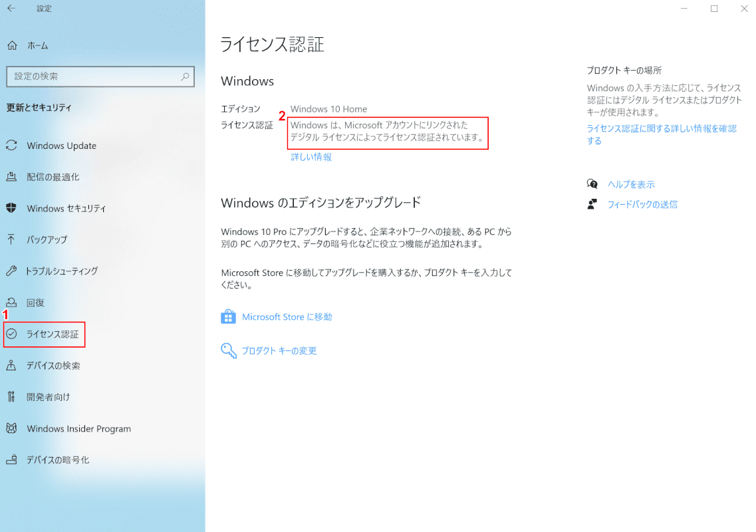Maximize the Settings window
756x532 pixels.
point(714,8)
